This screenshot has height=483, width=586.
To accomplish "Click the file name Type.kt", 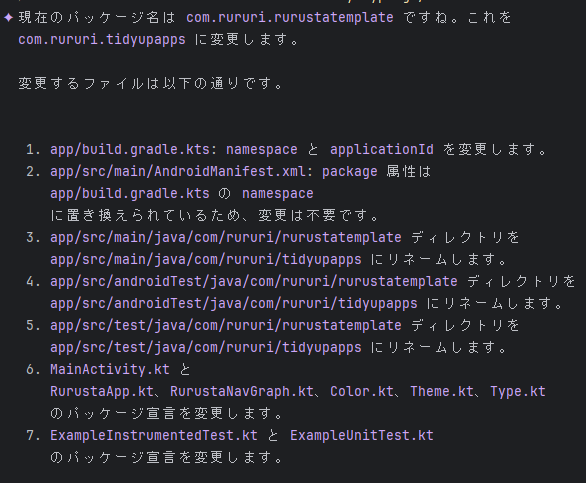I will 518,391.
